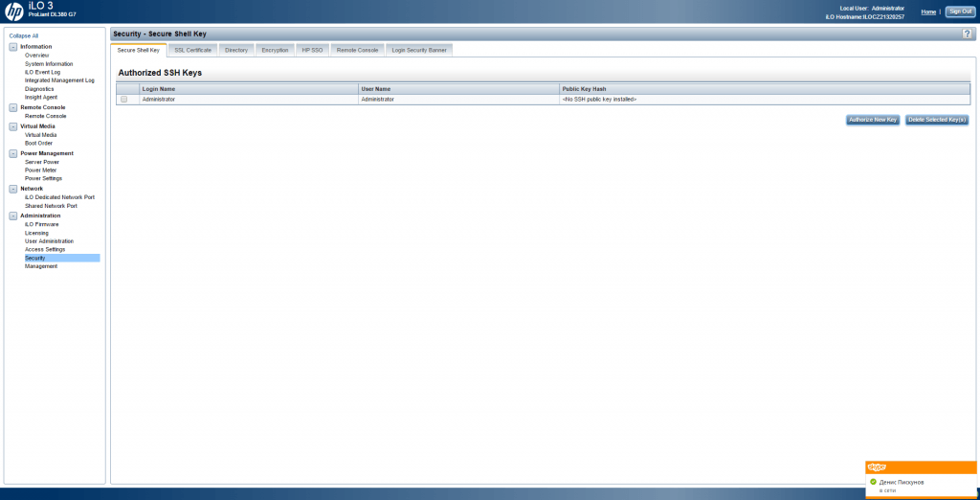The width and height of the screenshot is (980, 500).
Task: Collapse the Power Management section
Action: (13, 153)
